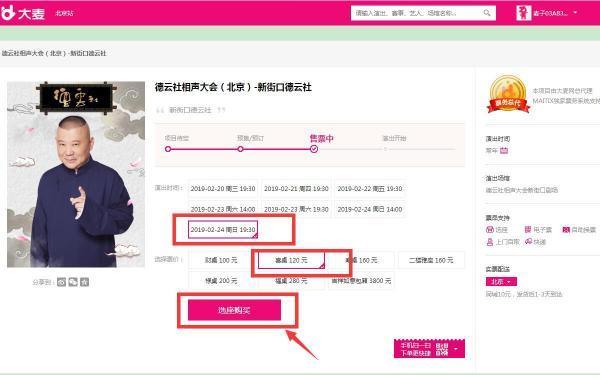
Task: Choose the 3800 yuan package price
Action: click(361, 281)
